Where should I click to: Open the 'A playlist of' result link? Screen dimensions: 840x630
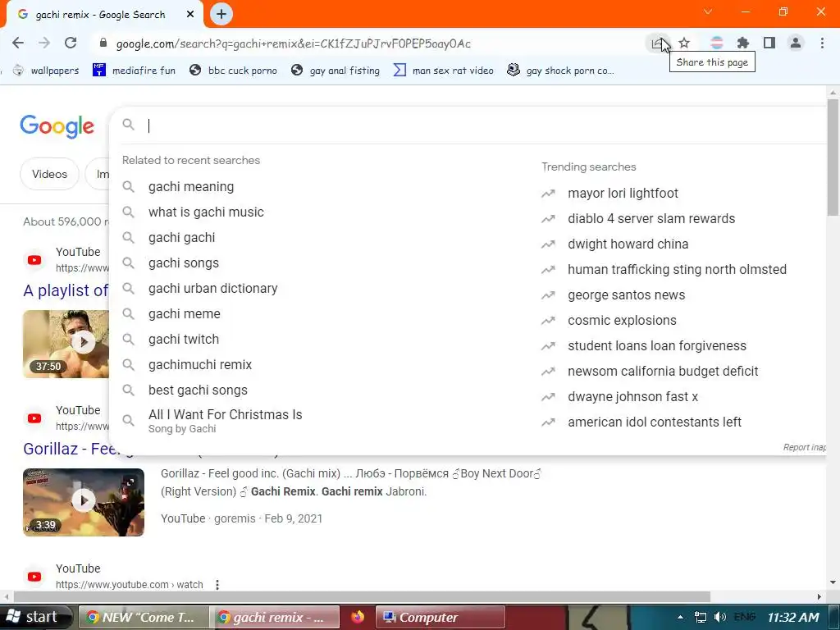[x=66, y=290]
